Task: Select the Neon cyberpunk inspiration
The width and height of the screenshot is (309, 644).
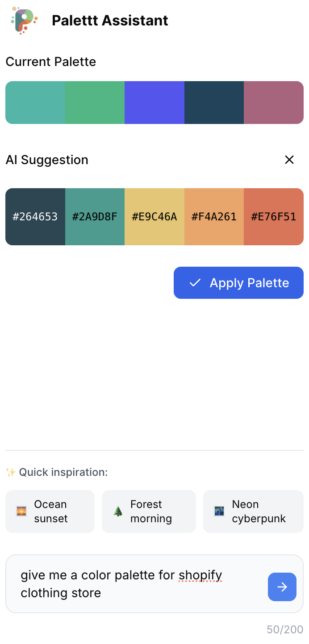Action: [253, 511]
